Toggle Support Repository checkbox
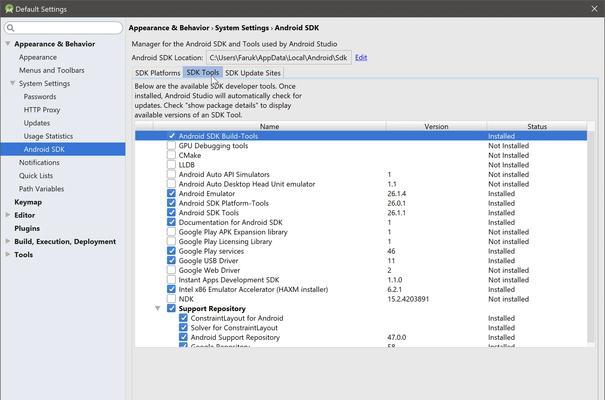605x400 pixels. (x=171, y=308)
